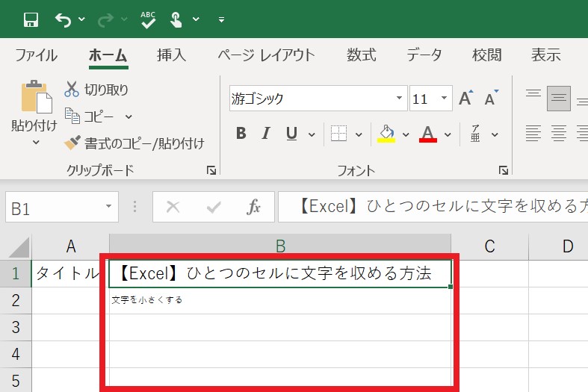
Task: Select row 3 header
Action: click(16, 328)
